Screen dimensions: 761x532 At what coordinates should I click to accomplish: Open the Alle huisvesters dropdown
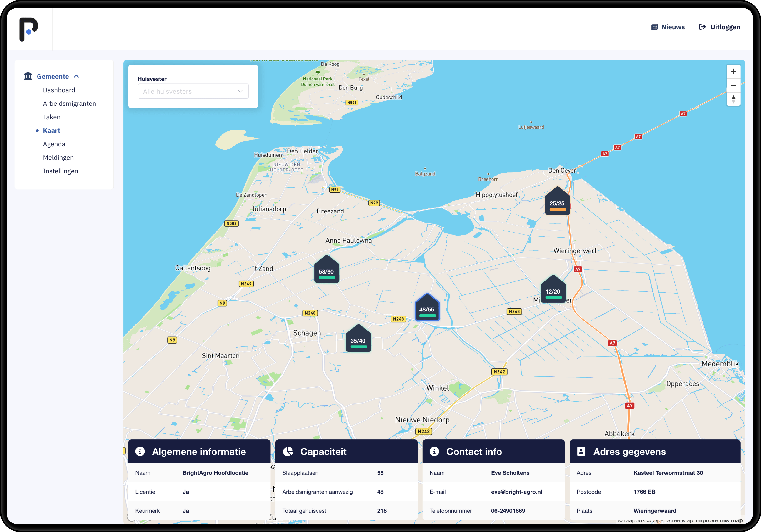[x=193, y=91]
